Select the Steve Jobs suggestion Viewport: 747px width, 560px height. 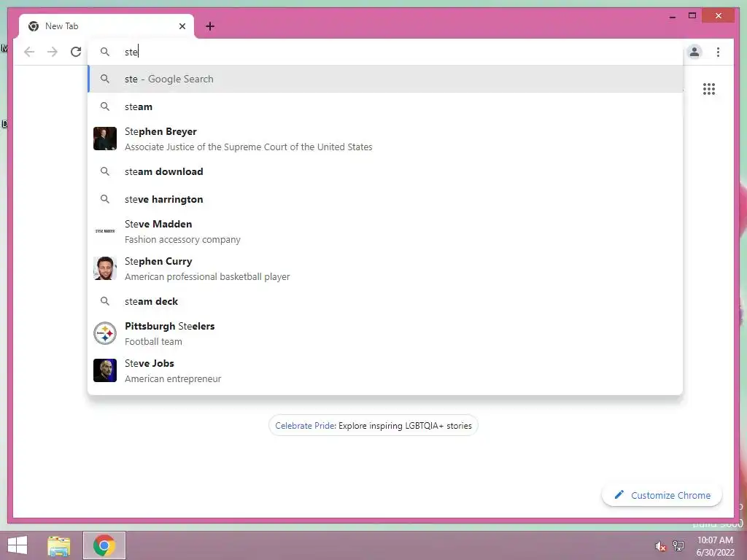coord(385,370)
